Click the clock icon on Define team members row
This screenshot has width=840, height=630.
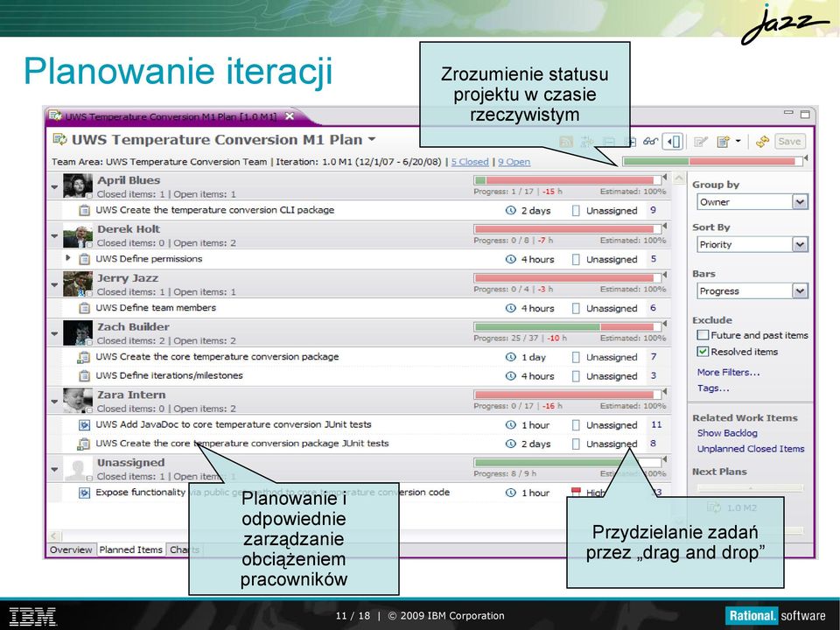click(510, 308)
